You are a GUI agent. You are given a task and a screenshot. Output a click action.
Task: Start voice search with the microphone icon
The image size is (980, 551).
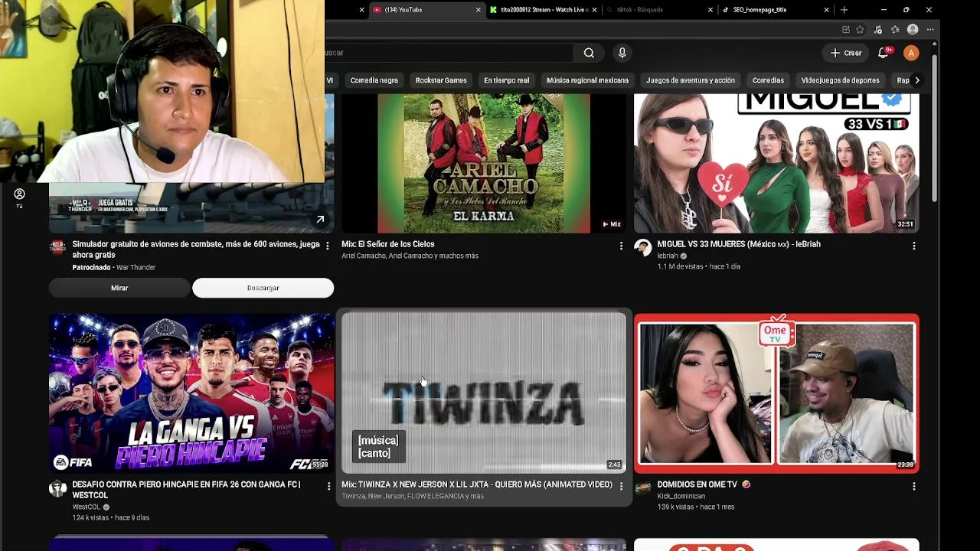pos(622,53)
